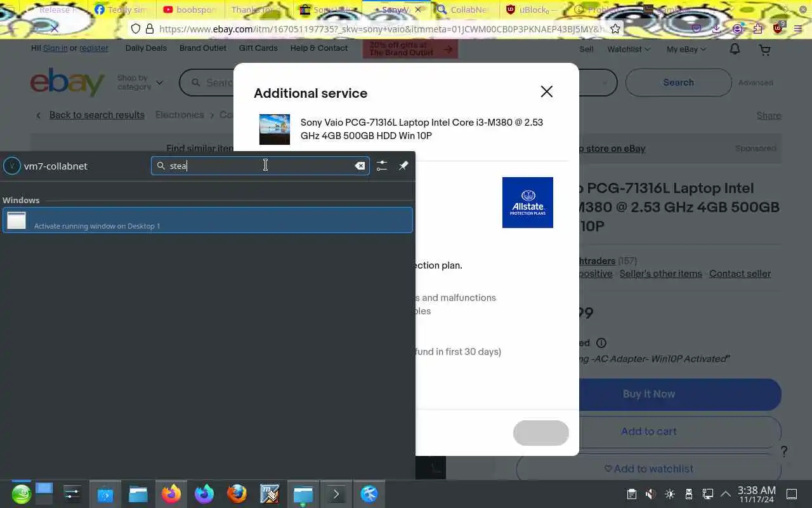Open the virtual desktop pager
The width and height of the screenshot is (812, 508).
pyautogui.click(x=44, y=493)
